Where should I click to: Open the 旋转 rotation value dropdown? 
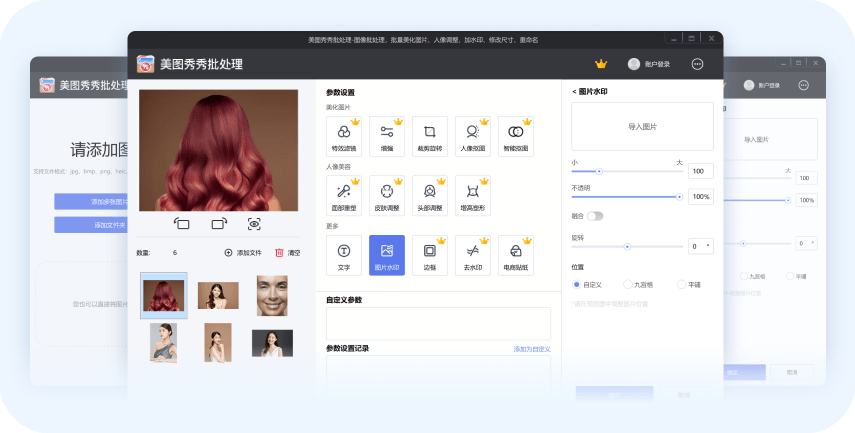(709, 245)
